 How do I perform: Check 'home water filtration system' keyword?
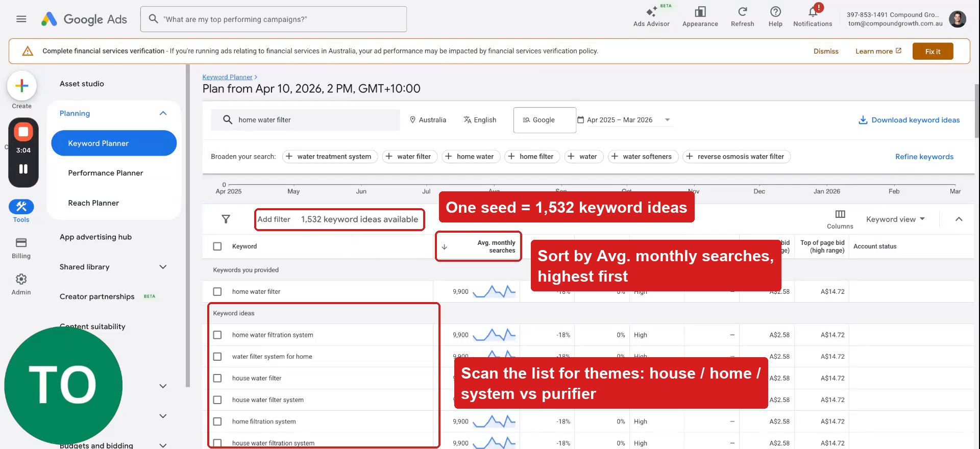click(217, 335)
